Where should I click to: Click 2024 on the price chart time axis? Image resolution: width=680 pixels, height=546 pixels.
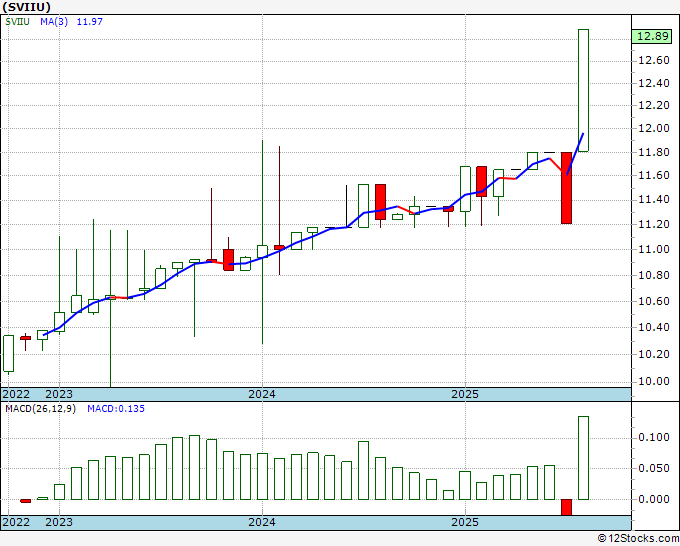click(x=262, y=394)
